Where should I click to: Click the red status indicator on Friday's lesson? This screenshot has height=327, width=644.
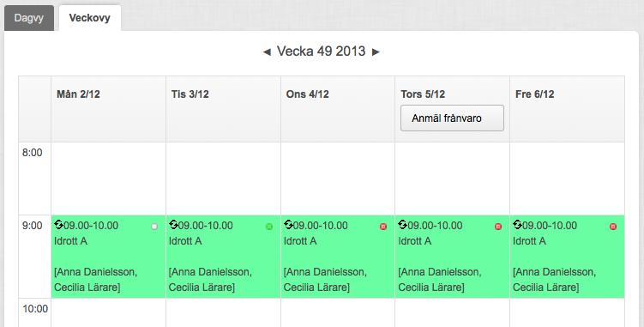[613, 227]
